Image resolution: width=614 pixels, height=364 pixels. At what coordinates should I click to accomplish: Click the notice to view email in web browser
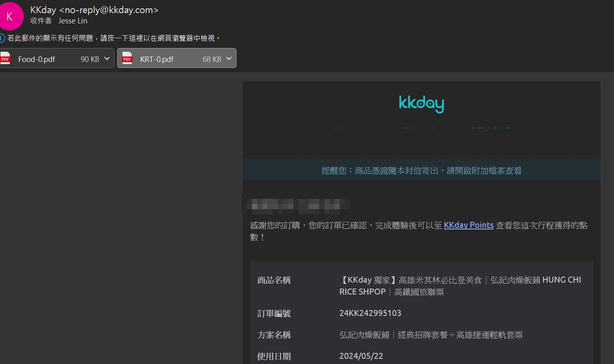click(114, 38)
